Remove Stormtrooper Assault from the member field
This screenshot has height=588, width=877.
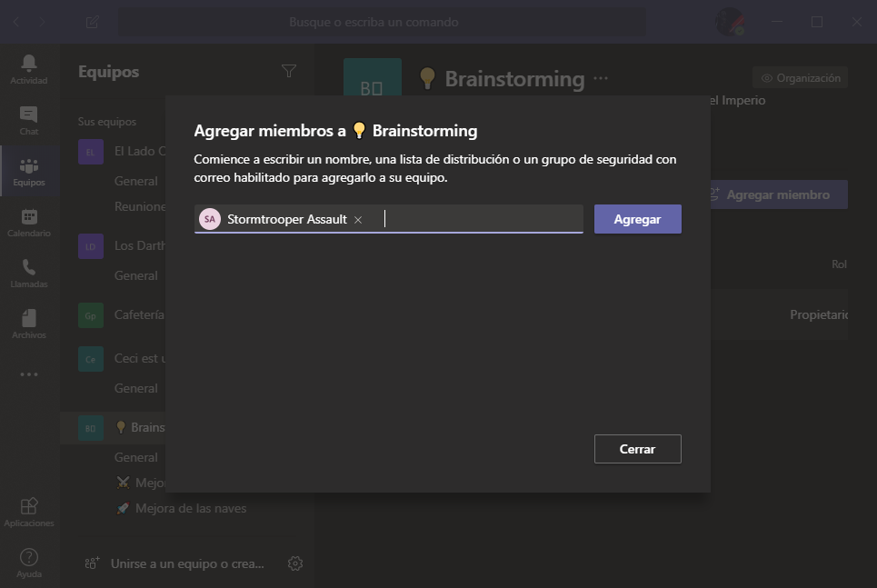(x=357, y=219)
